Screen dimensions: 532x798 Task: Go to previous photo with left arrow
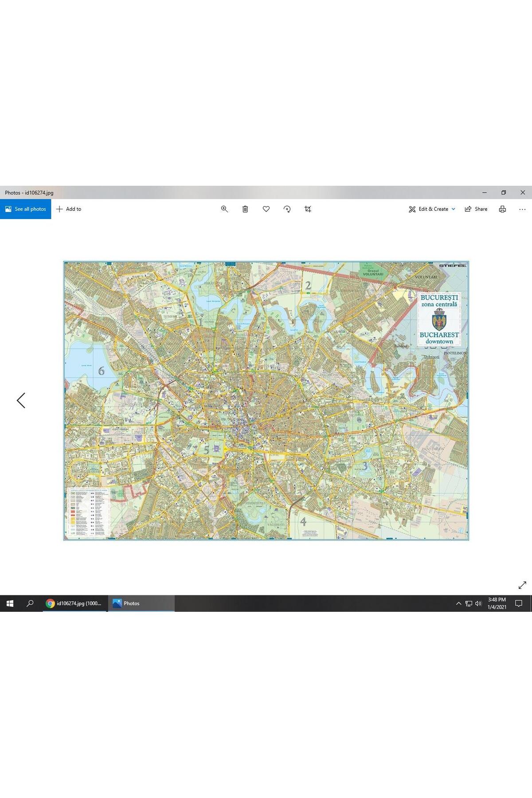[x=21, y=400]
